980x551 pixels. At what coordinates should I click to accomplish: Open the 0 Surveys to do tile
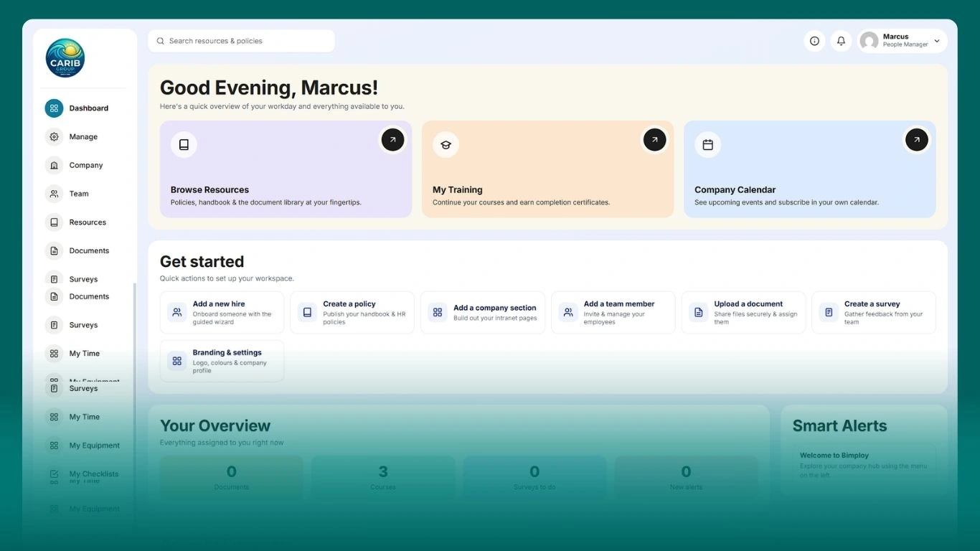[x=534, y=477]
